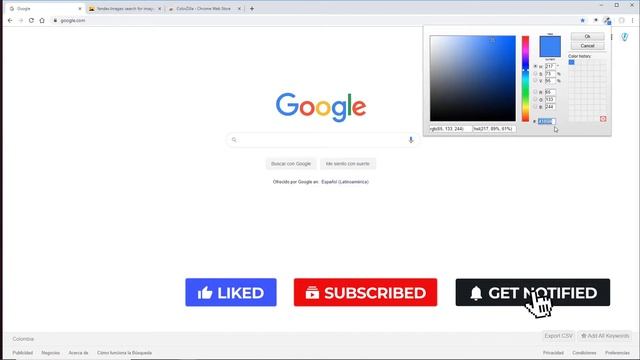Open the Chrome three-dot menu
The width and height of the screenshot is (640, 360).
(x=633, y=20)
